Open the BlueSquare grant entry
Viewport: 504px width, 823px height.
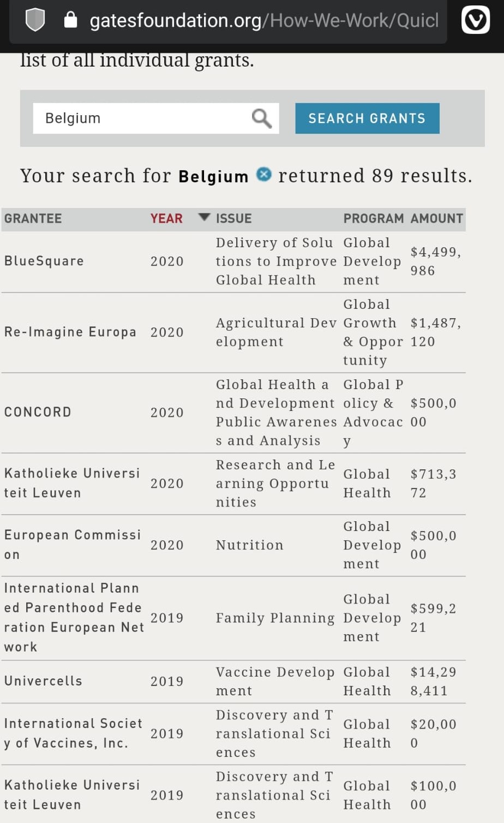tap(233, 261)
